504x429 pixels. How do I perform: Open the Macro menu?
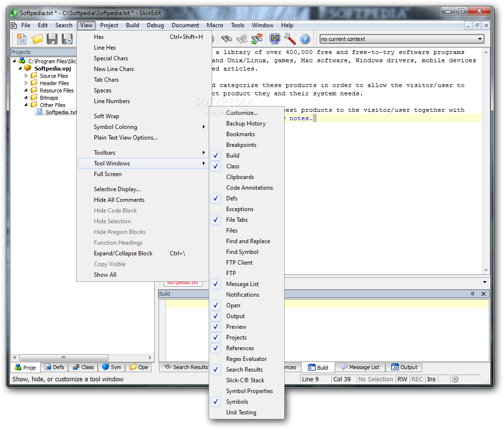click(215, 25)
